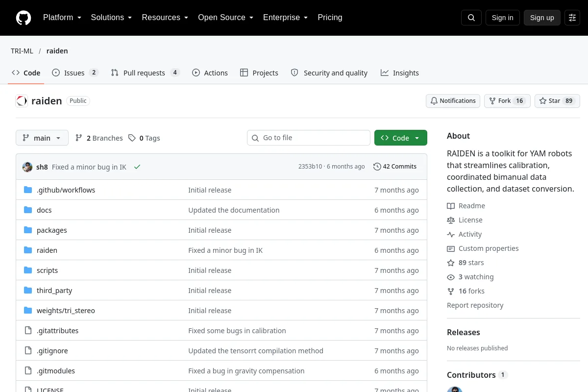Click the Notifications button

coord(453,100)
